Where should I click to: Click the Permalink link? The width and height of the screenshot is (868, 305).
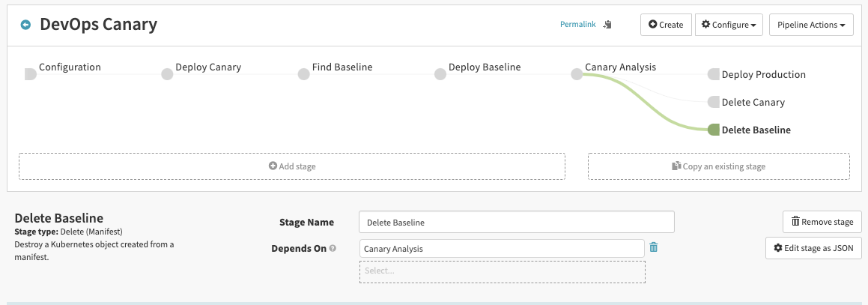(x=577, y=25)
